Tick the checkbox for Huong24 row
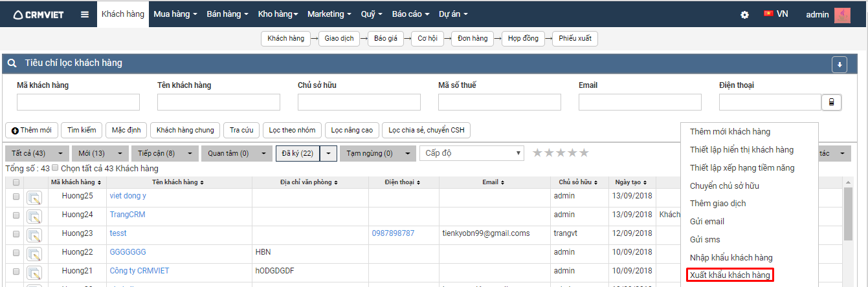This screenshot has width=868, height=287. point(16,215)
